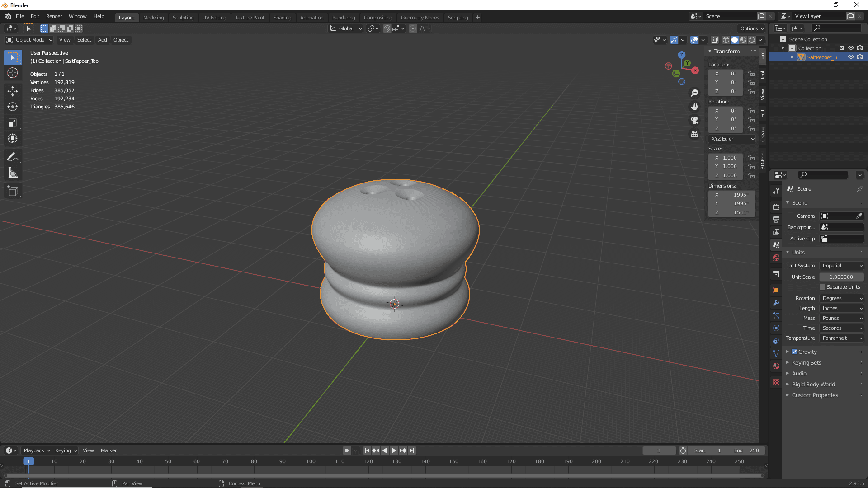Click the Select Box tool
The width and height of the screenshot is (868, 488).
coord(13,57)
